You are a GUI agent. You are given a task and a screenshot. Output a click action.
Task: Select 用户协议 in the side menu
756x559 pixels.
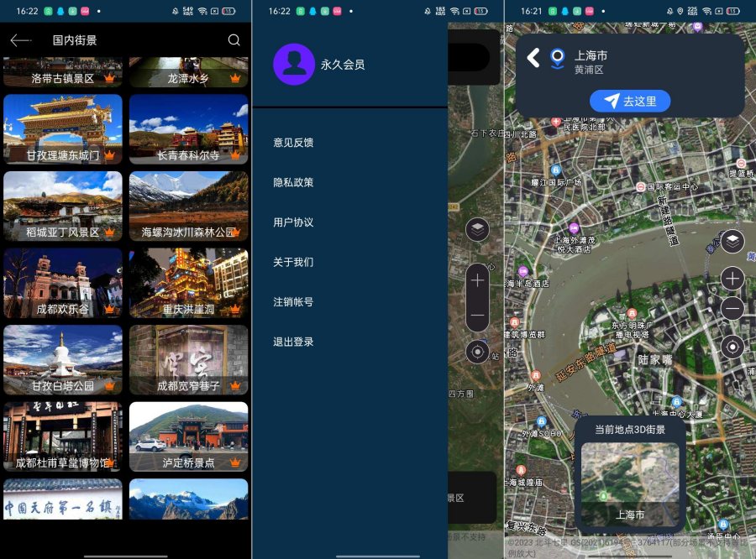[293, 222]
